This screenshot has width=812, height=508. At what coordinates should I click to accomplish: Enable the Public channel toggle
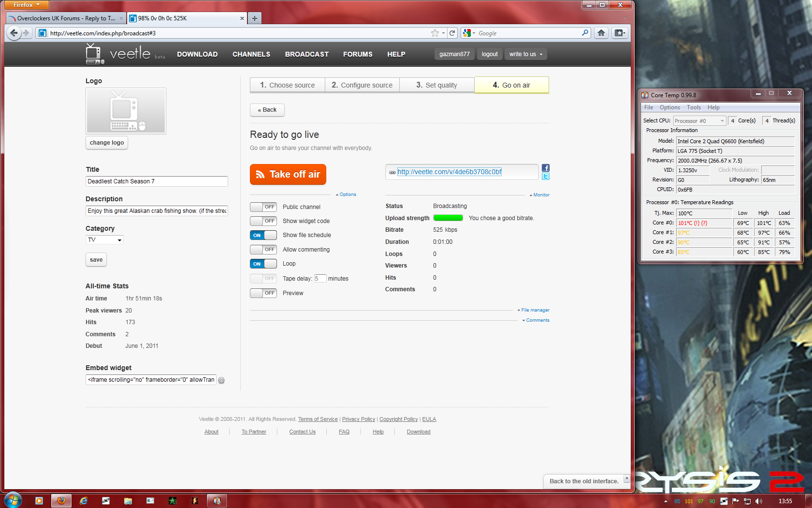pos(263,207)
